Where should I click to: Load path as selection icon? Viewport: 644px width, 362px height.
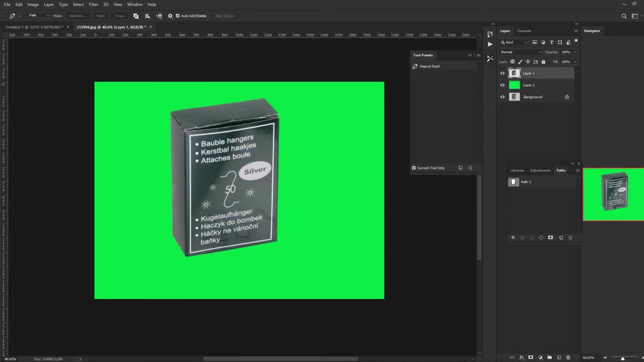click(532, 238)
